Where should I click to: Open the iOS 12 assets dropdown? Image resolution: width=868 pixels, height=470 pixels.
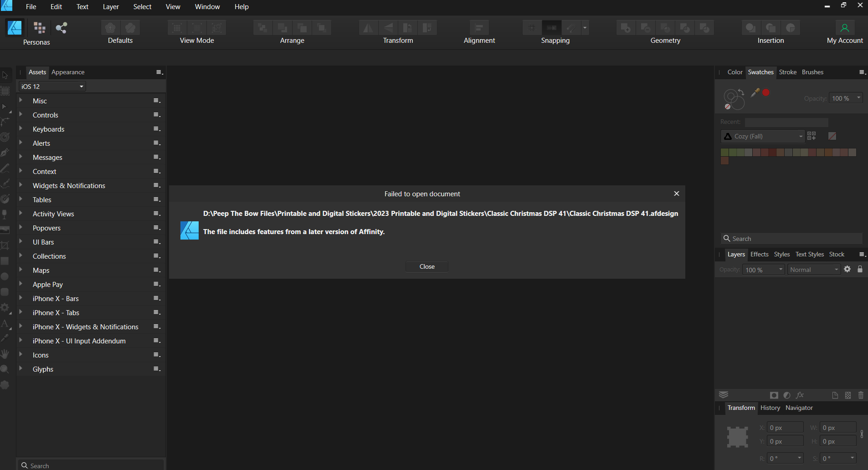pyautogui.click(x=52, y=86)
